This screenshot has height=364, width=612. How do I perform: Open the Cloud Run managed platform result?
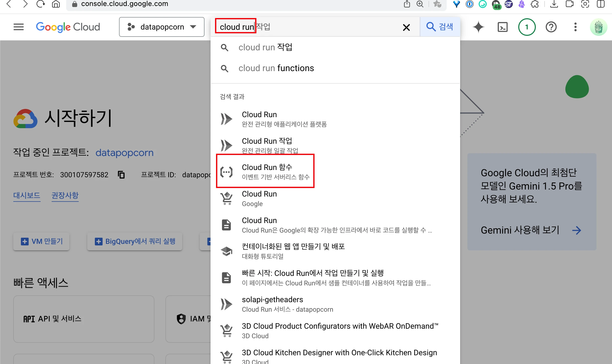click(335, 119)
